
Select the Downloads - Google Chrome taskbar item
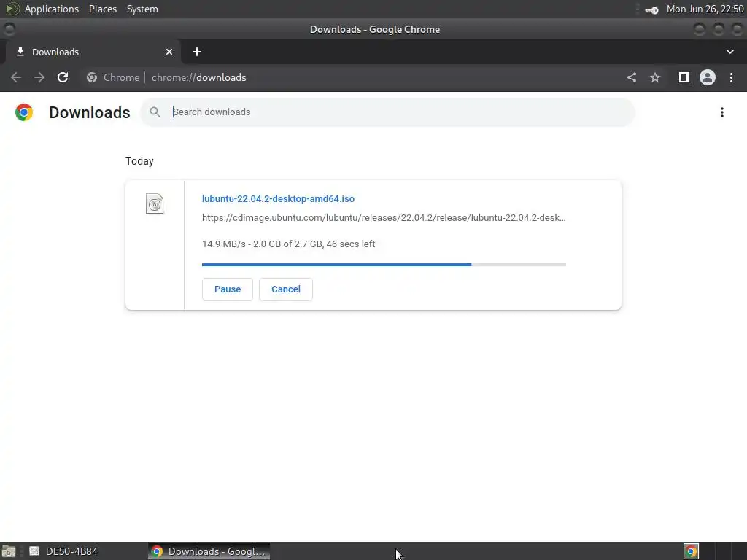tap(209, 551)
